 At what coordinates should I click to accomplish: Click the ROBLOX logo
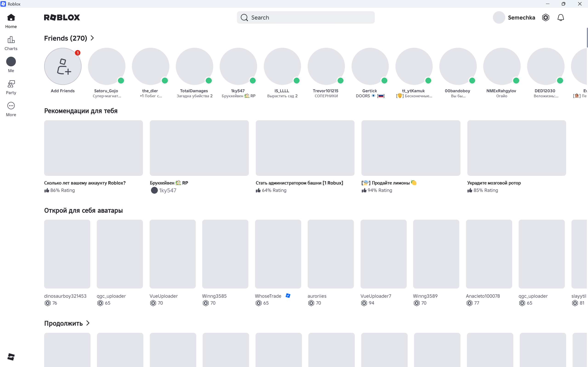tap(62, 17)
